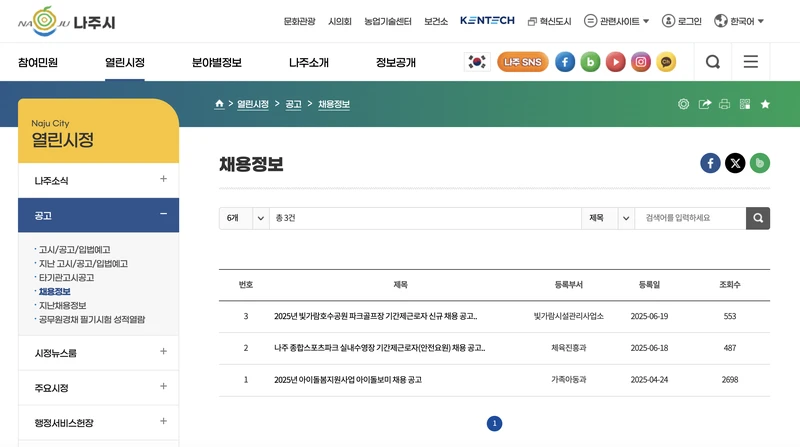Open the green Naver Band icon in navigation bar

click(x=590, y=62)
